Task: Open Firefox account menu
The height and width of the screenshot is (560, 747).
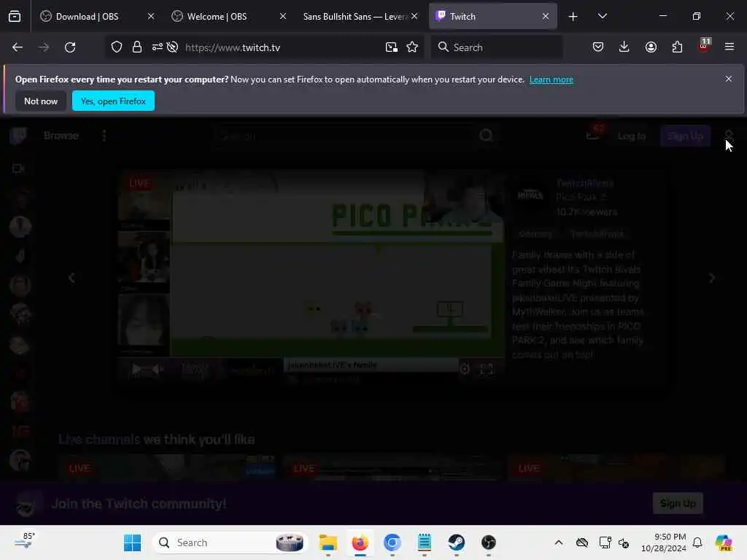Action: pyautogui.click(x=651, y=47)
